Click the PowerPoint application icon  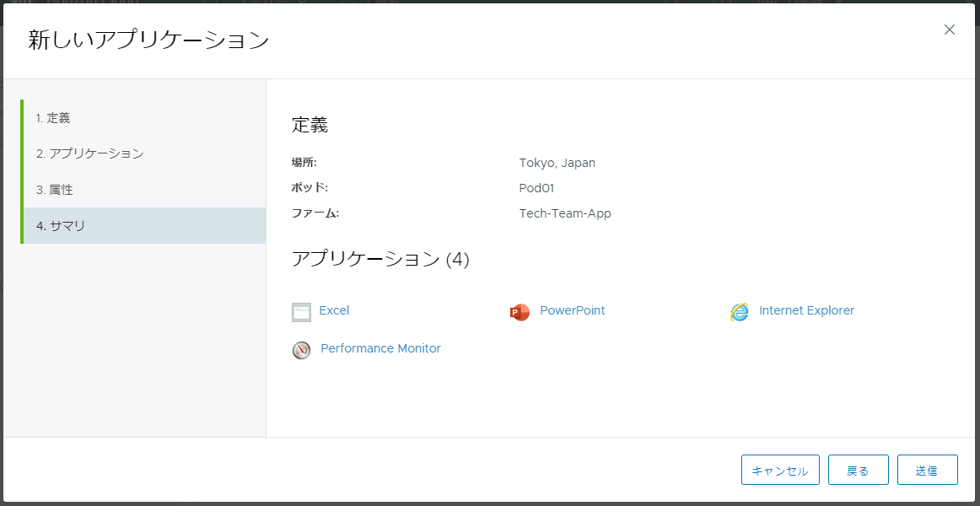tap(520, 312)
